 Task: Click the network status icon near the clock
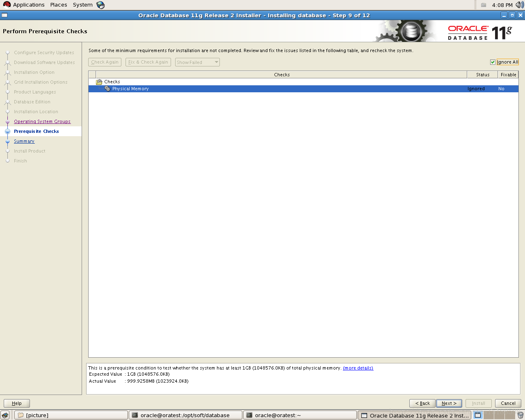pos(484,5)
